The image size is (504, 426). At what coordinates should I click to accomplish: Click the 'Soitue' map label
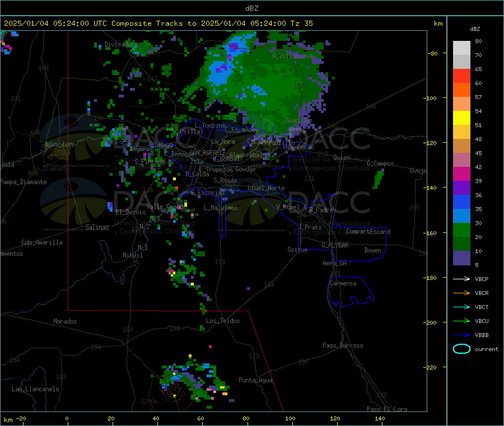[x=297, y=250]
